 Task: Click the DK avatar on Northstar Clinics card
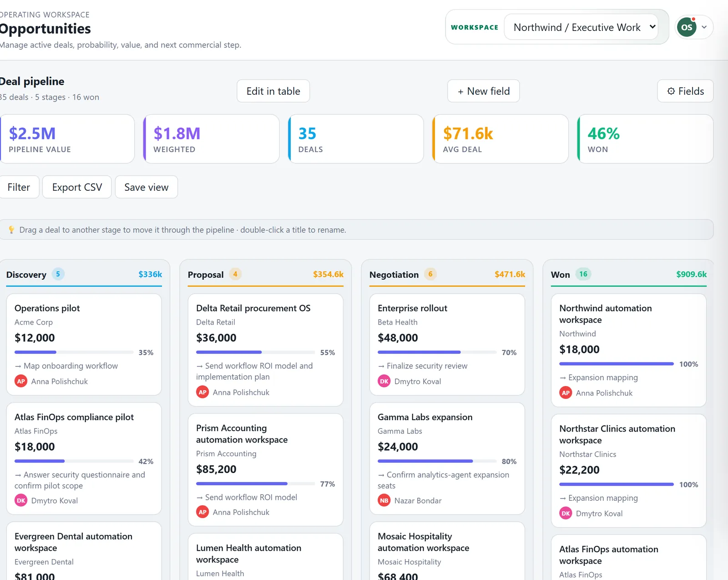566,513
